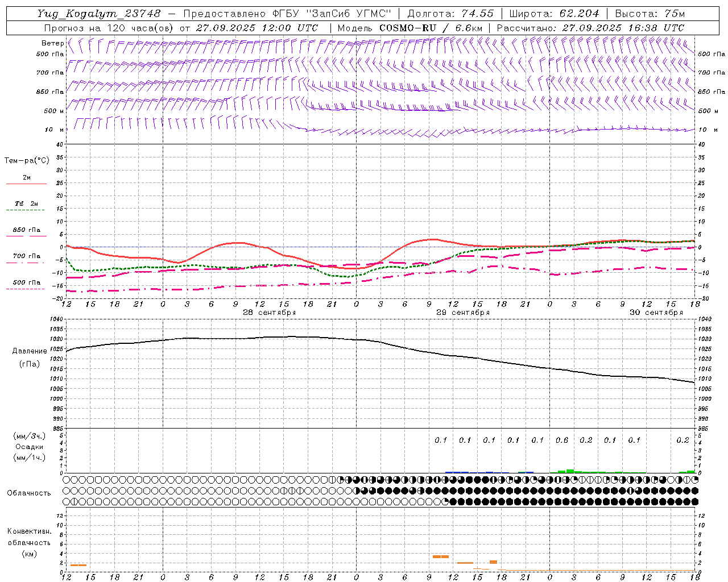Click the Высота: 75м header field
This screenshot has width=728, height=582.
click(x=650, y=14)
